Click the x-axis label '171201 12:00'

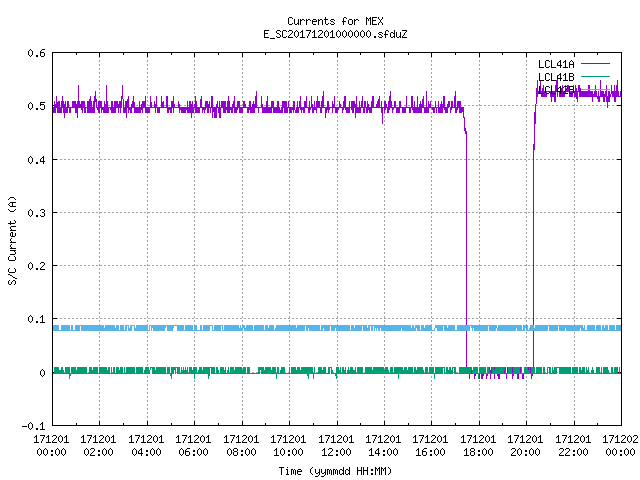coord(336,446)
